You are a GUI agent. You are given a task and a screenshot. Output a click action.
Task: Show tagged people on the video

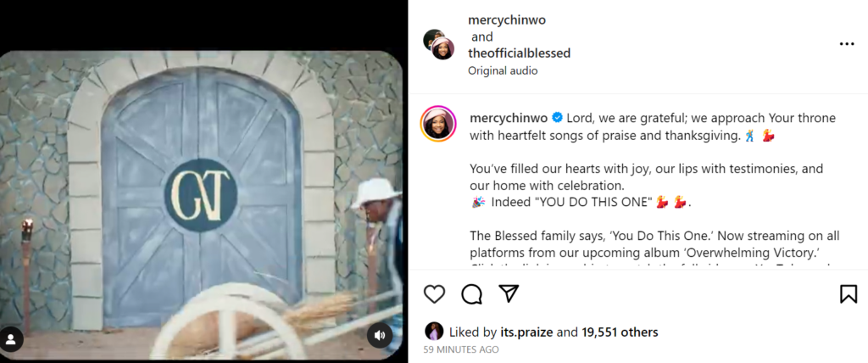pyautogui.click(x=12, y=338)
